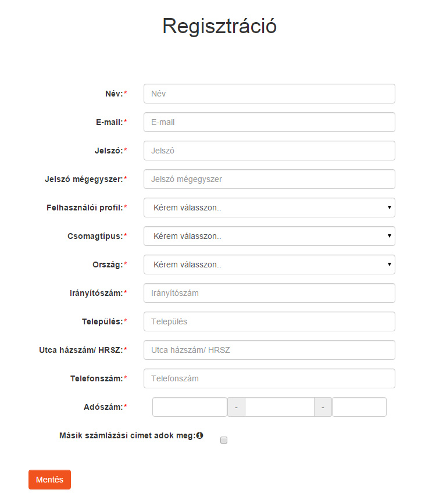The image size is (425, 504).
Task: Open the Ország country dropdown
Action: pyautogui.click(x=269, y=264)
